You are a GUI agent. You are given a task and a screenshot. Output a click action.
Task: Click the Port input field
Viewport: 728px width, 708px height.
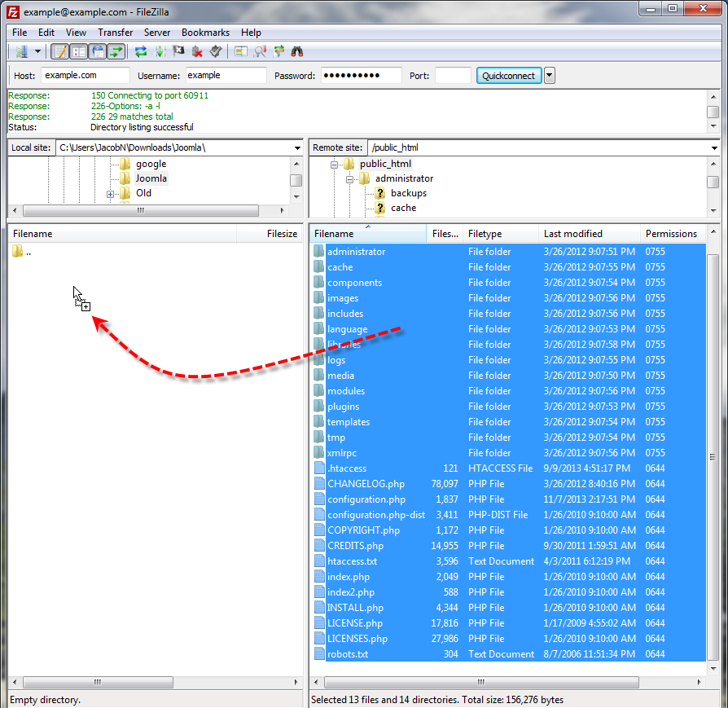point(453,76)
